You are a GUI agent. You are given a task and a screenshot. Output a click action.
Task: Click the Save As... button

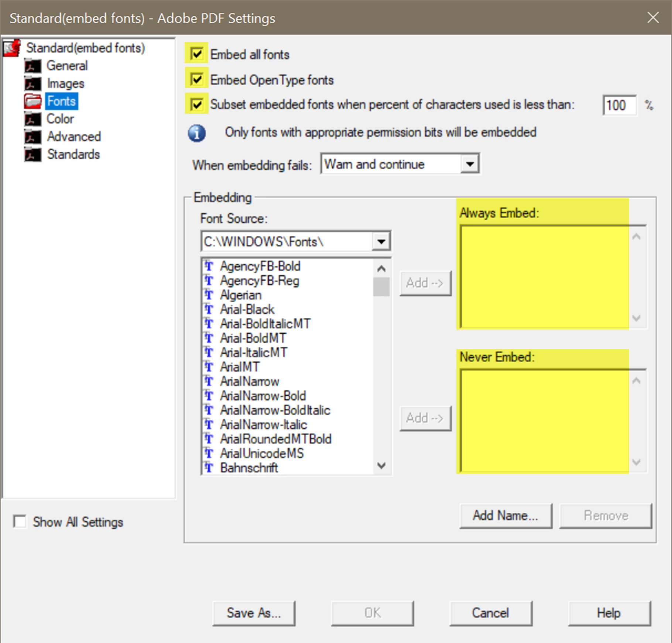coord(254,613)
